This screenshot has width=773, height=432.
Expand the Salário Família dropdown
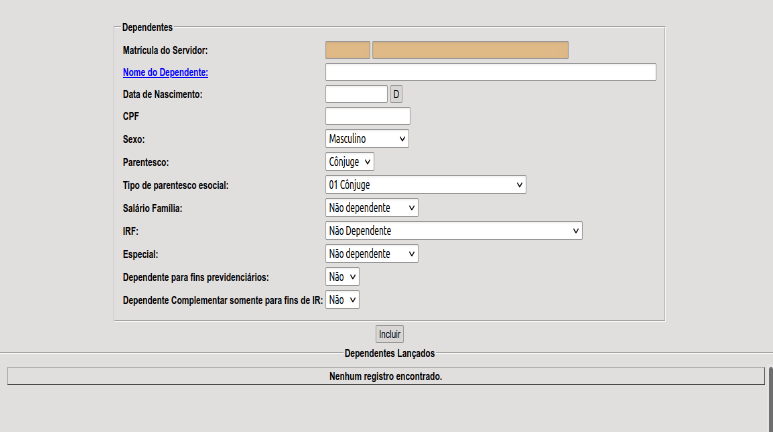click(x=371, y=207)
